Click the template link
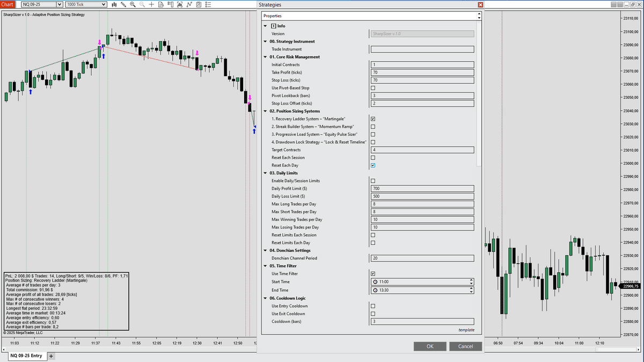Image resolution: width=644 pixels, height=362 pixels. coord(466,330)
